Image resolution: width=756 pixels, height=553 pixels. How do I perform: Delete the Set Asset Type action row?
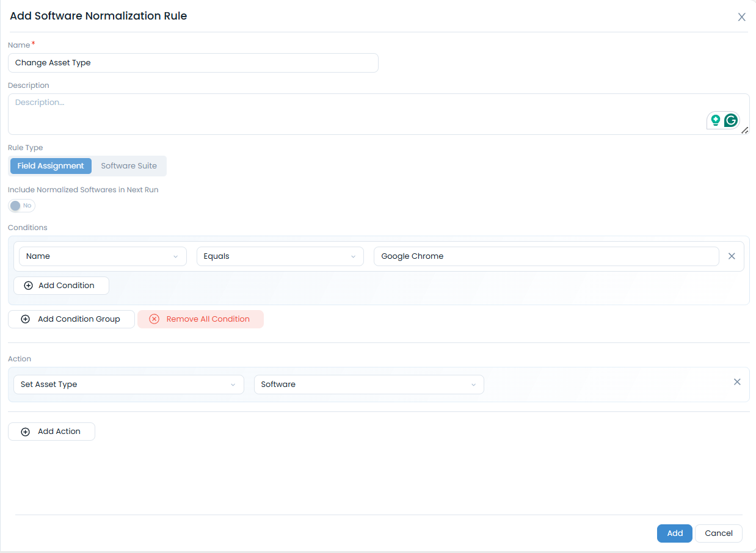pyautogui.click(x=737, y=382)
